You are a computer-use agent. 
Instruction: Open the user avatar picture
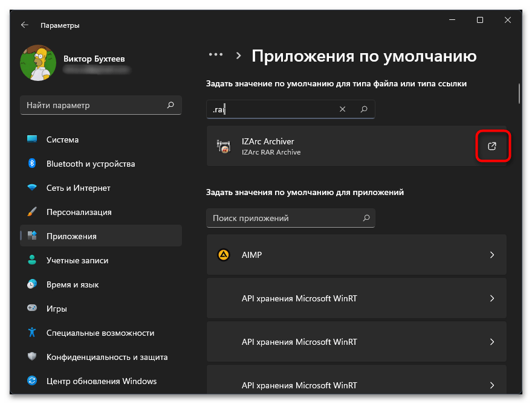click(38, 63)
